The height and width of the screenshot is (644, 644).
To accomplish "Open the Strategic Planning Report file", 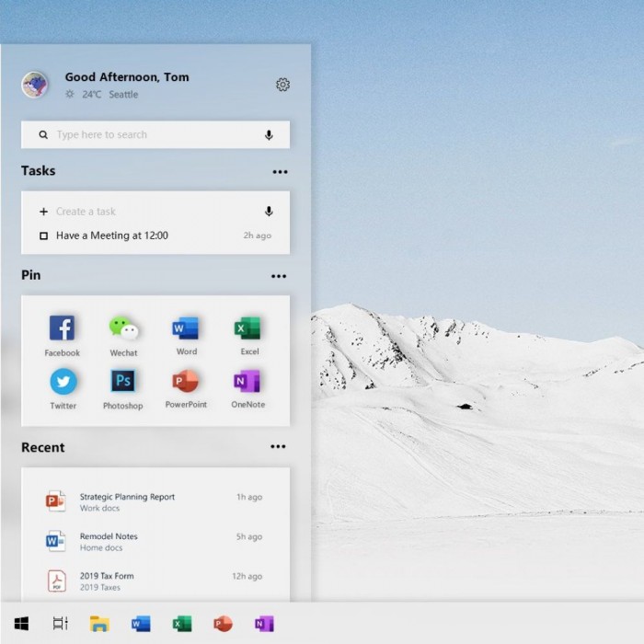I will click(127, 497).
